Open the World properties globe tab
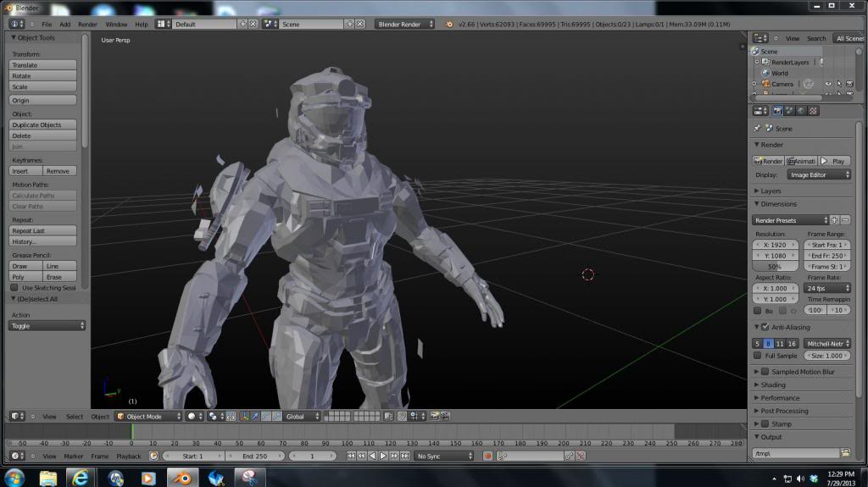This screenshot has height=487, width=868. point(801,111)
